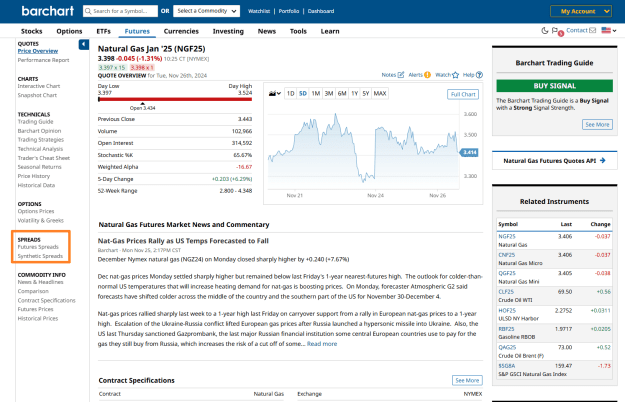The height and width of the screenshot is (402, 625).
Task: Open the flag notifications icon
Action: [x=554, y=30]
